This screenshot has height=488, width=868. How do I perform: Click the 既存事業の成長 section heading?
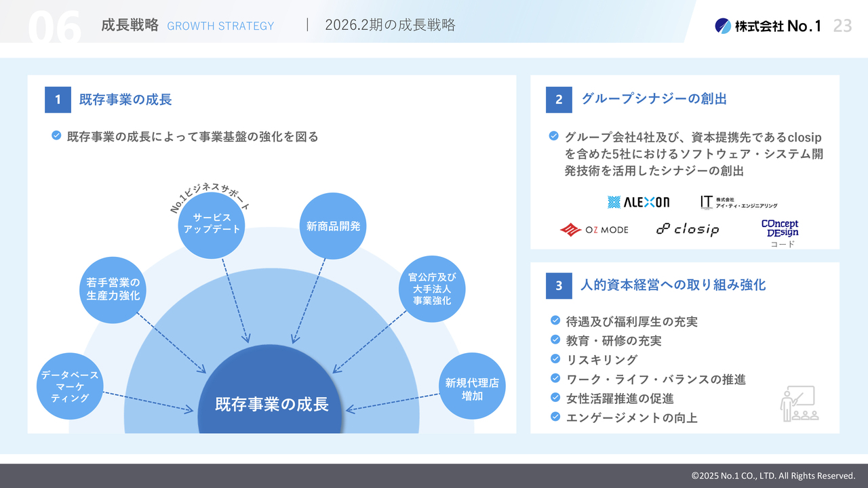coord(125,100)
